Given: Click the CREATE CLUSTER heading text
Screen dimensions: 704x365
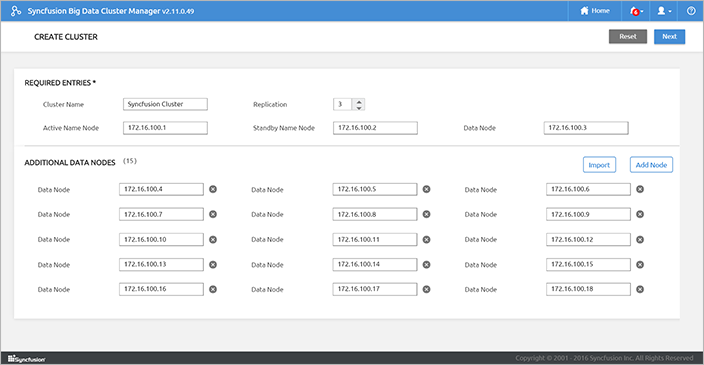Looking at the screenshot, I should [x=66, y=37].
